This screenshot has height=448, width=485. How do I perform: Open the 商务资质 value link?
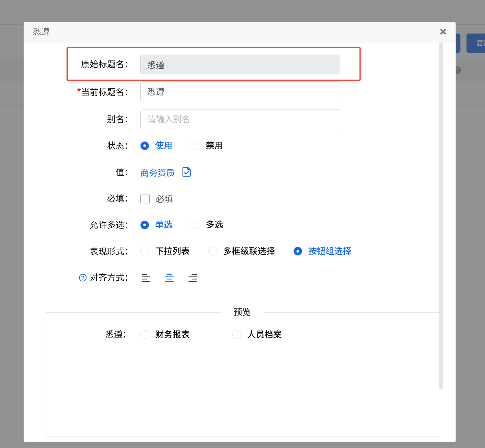click(158, 173)
